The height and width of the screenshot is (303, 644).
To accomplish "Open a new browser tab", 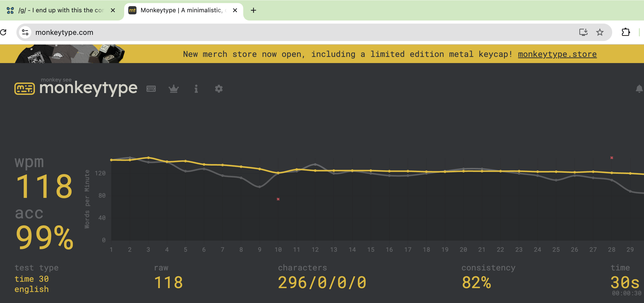I will (253, 10).
